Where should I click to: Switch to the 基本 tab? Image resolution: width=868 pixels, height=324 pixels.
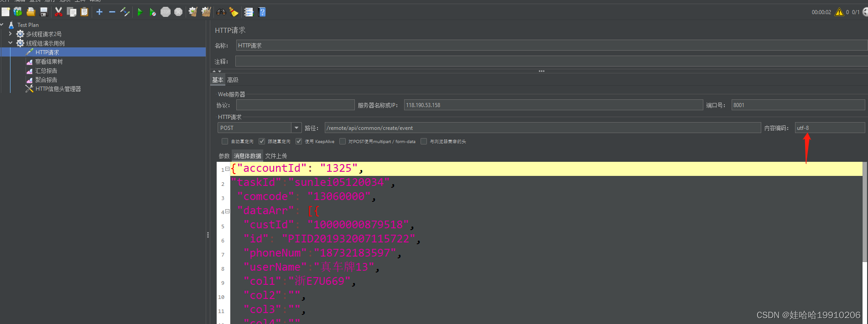pos(218,80)
